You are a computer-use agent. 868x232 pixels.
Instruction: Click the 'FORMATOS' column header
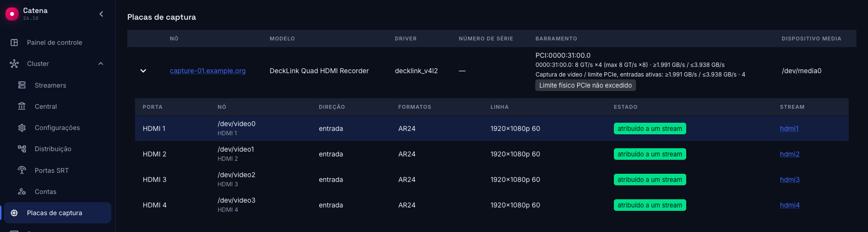point(415,107)
